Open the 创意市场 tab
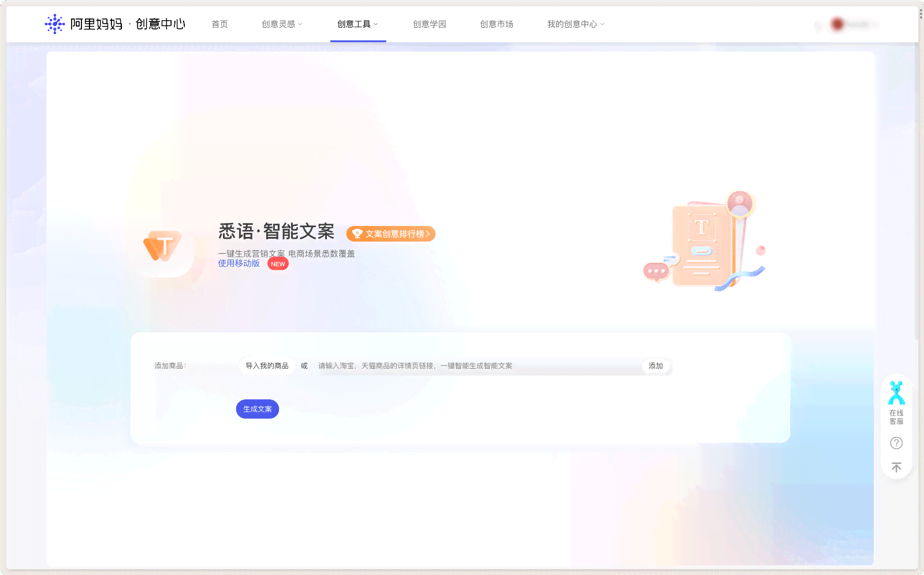The height and width of the screenshot is (575, 924). click(497, 24)
